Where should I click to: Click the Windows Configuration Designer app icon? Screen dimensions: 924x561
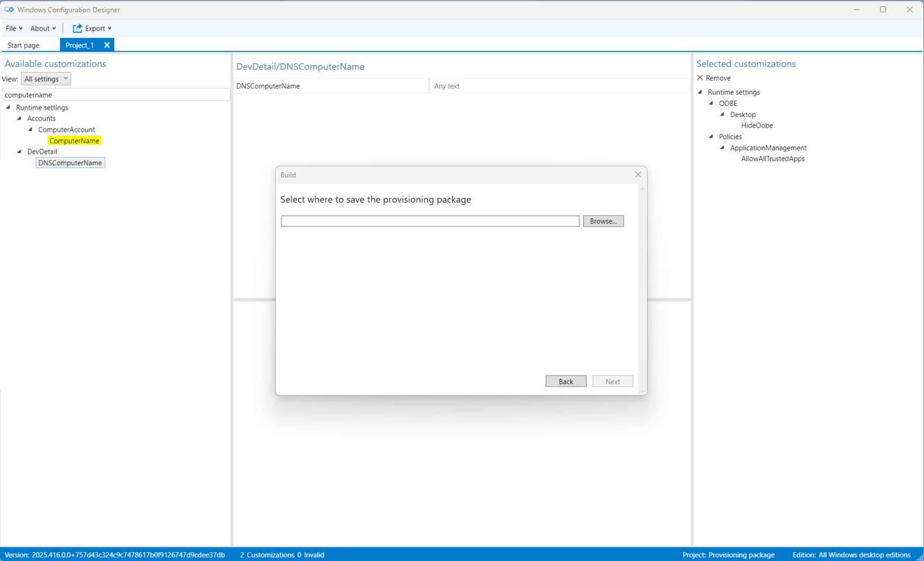pos(9,9)
